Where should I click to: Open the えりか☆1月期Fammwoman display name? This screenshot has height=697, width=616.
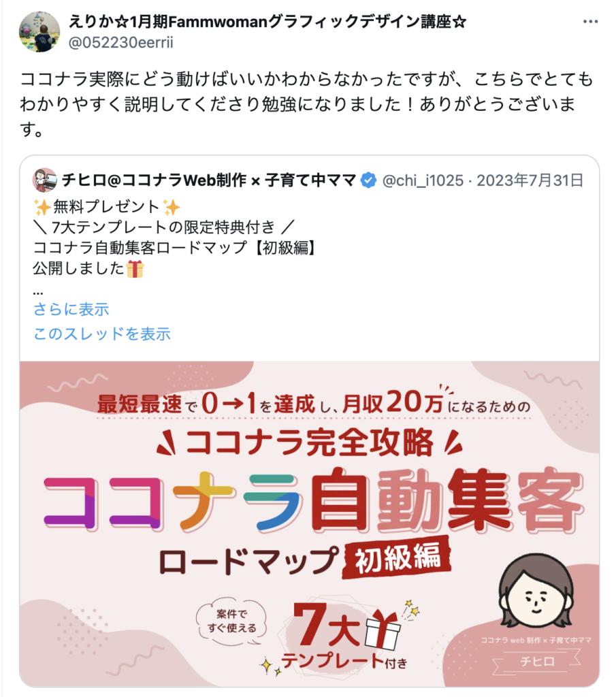point(267,21)
